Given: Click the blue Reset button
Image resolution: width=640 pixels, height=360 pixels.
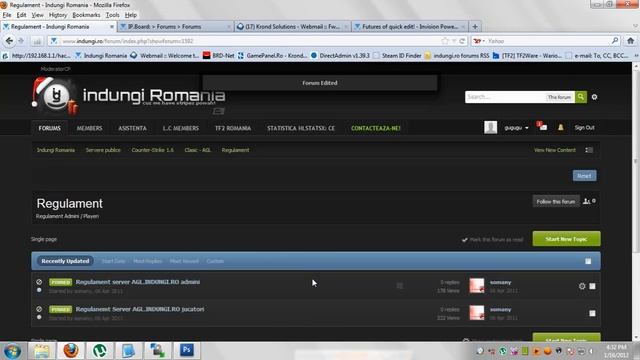Looking at the screenshot, I should point(584,176).
